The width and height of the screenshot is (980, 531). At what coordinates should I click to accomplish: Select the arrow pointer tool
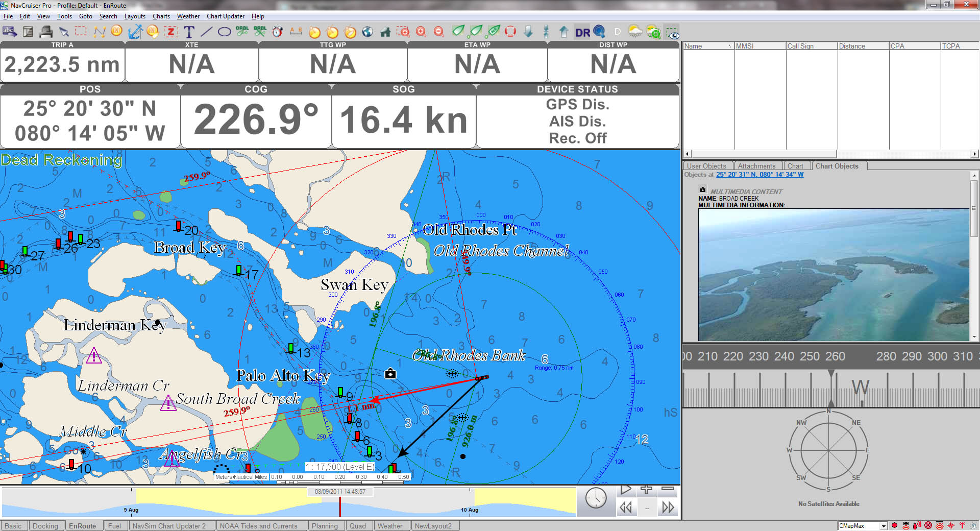click(x=64, y=32)
